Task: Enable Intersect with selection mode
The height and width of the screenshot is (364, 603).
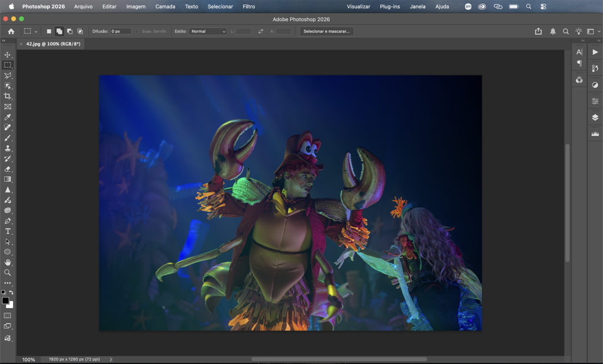Action: click(x=79, y=31)
